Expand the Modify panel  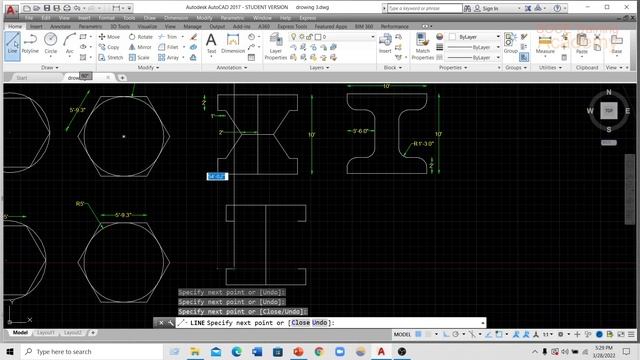click(148, 67)
